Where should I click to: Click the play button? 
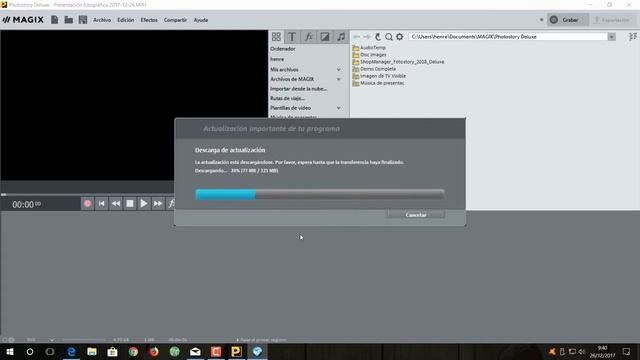(x=144, y=203)
